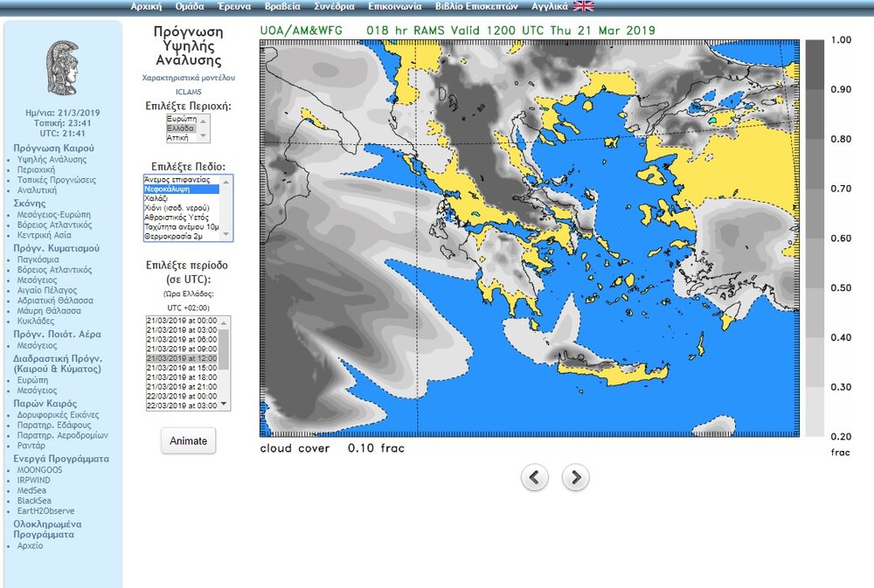The height and width of the screenshot is (588, 874).
Task: Click the 1.00 shade on the cloud cover colorbar
Action: 815,52
